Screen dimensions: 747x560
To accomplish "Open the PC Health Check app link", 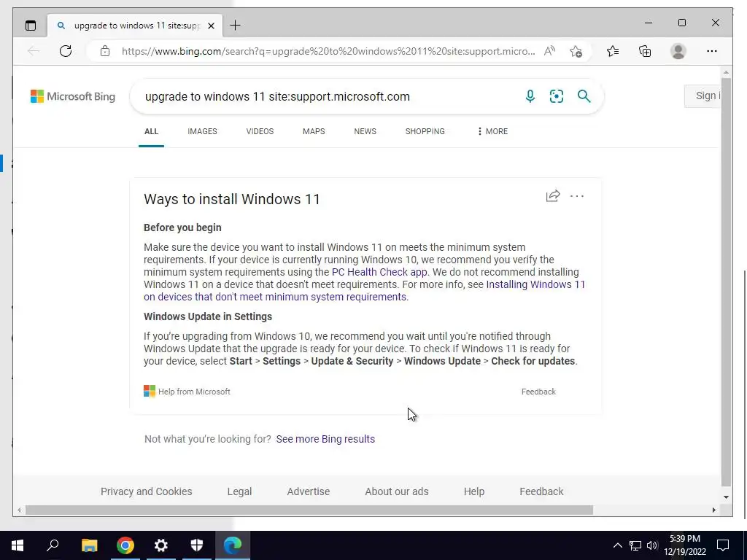I will [379, 273].
